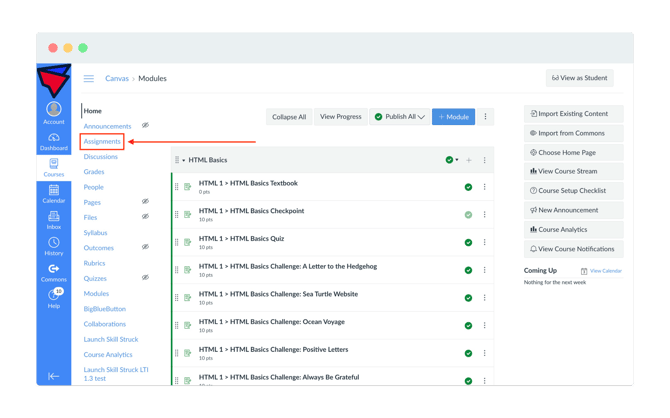Screen dimensions: 670x418
Task: Click the blue + Module button
Action: click(453, 117)
